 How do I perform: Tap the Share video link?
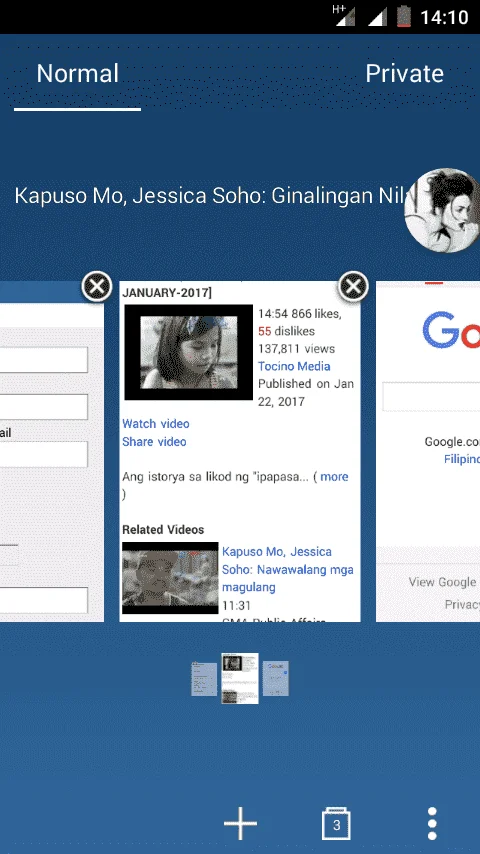pos(154,442)
